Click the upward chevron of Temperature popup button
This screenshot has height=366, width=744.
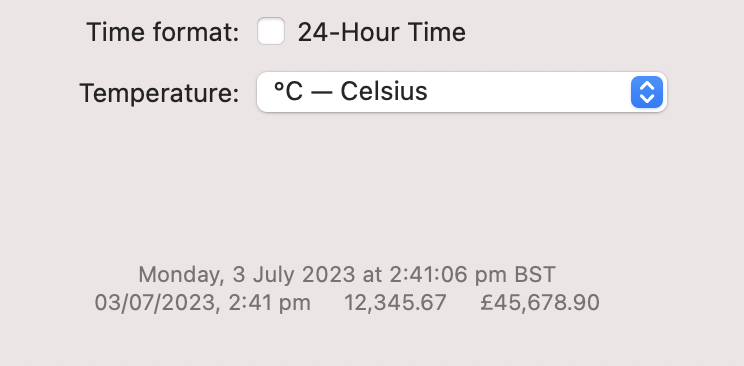(x=647, y=86)
